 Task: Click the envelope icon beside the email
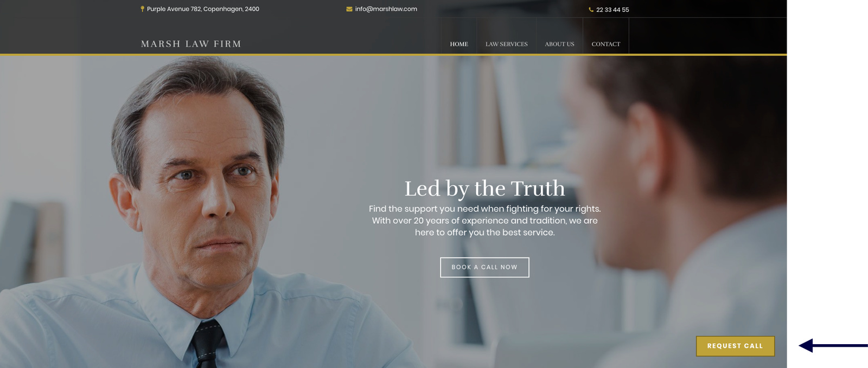click(349, 9)
